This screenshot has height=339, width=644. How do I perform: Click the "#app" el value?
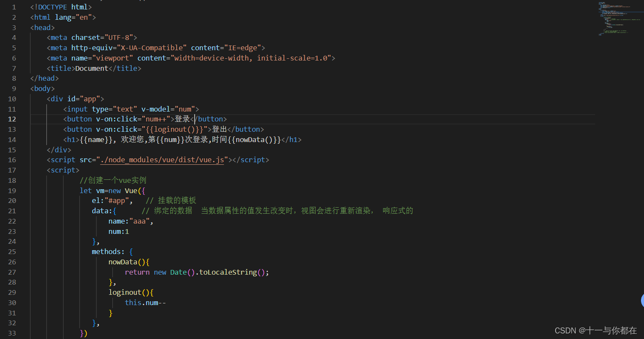click(117, 201)
